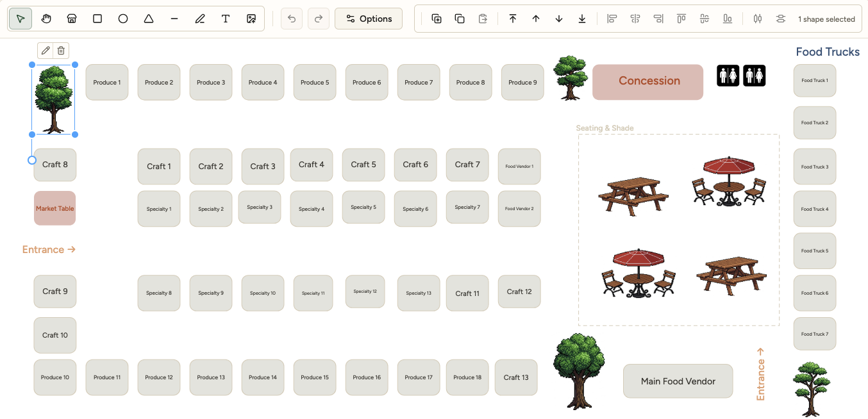Select the small tree below Food Truck 7
The width and height of the screenshot is (868, 419).
tap(811, 389)
